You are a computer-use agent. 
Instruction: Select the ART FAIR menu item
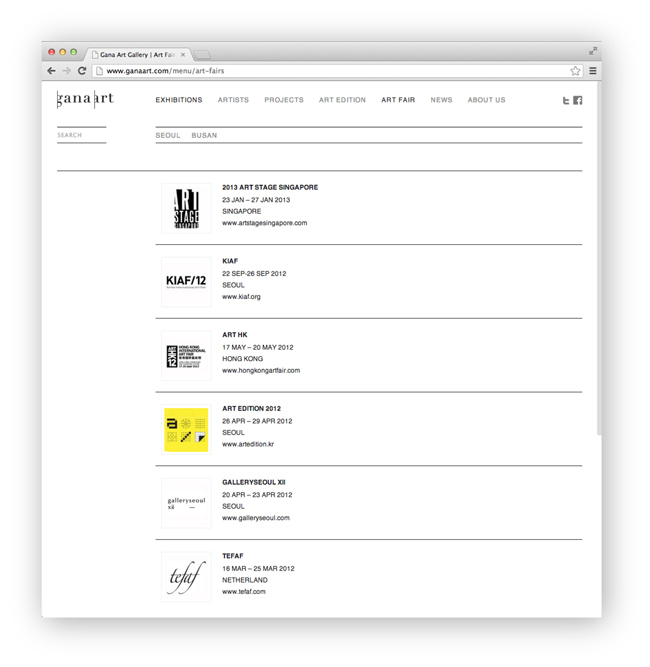398,100
